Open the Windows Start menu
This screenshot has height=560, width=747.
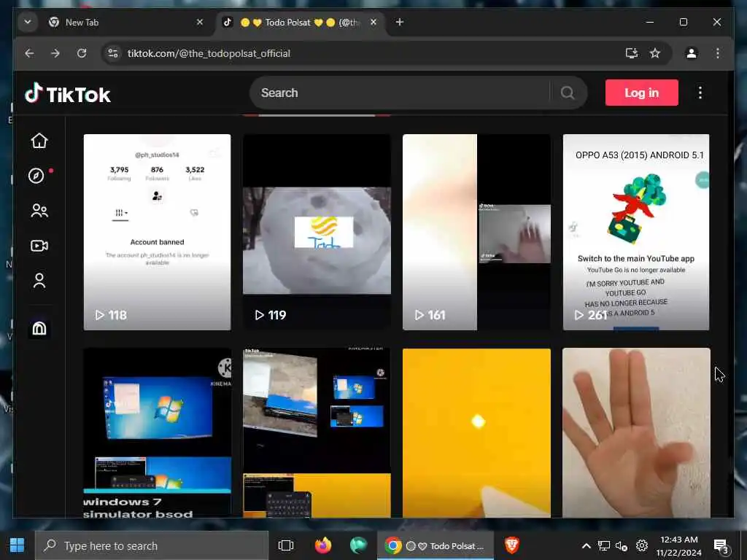[18, 545]
